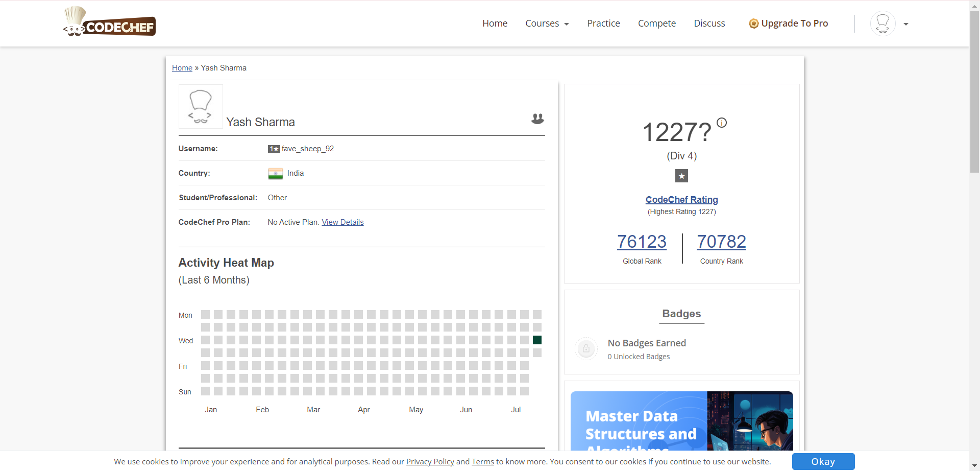This screenshot has width=980, height=471.
Task: Click the page vertical scrollbar thumb
Action: (974, 92)
